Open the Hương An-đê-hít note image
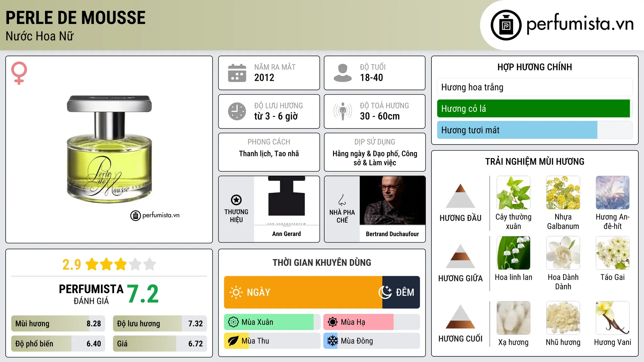The image size is (644, 362). point(613,193)
